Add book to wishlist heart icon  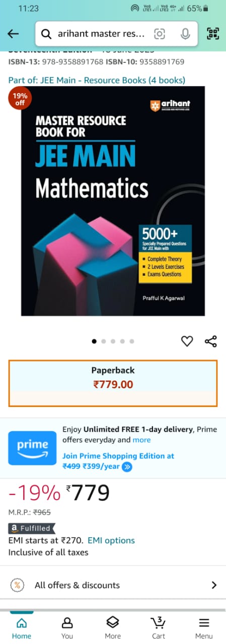click(187, 342)
